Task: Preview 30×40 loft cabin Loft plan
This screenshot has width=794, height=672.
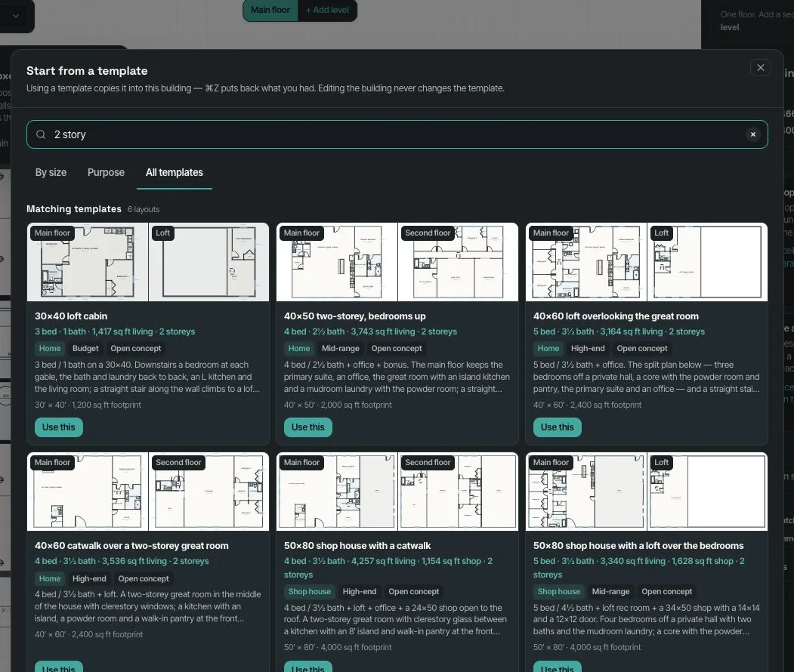Action: tap(209, 262)
